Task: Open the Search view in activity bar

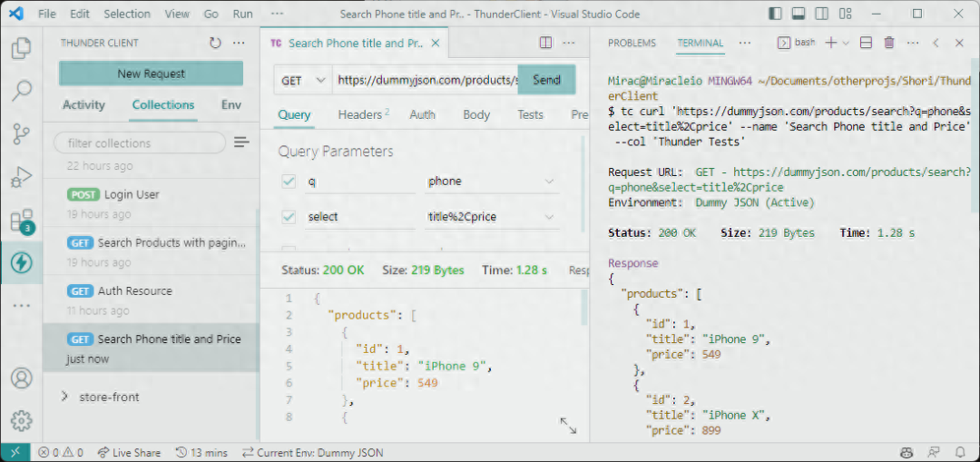Action: [x=21, y=91]
